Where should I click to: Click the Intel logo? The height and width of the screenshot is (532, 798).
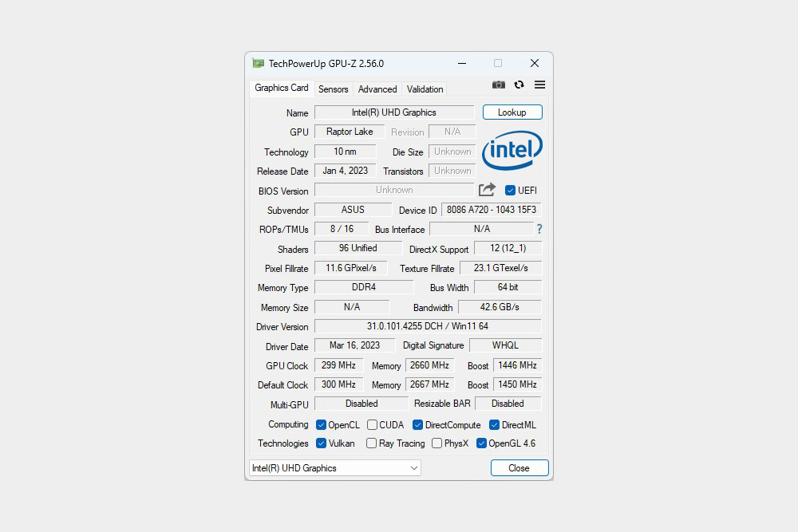pyautogui.click(x=512, y=150)
